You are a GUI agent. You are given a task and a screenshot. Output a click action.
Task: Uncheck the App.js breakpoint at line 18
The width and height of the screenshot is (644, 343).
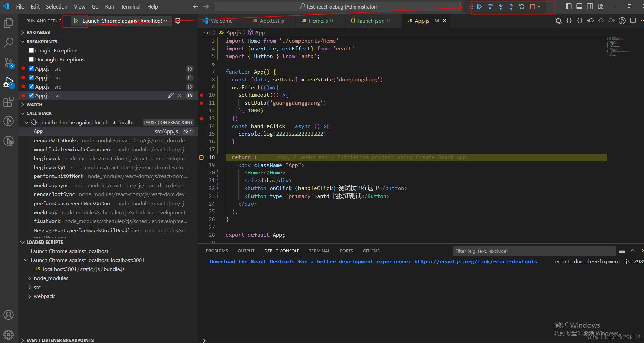pos(31,95)
